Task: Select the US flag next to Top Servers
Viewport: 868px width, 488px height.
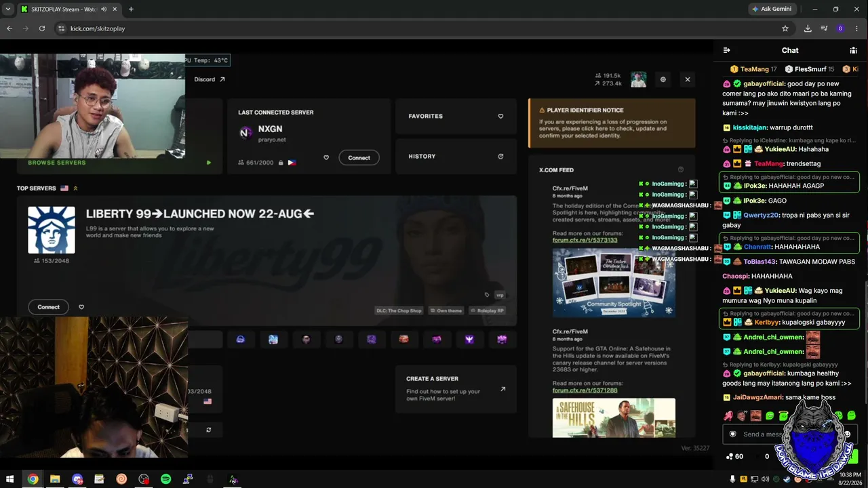Action: 64,188
